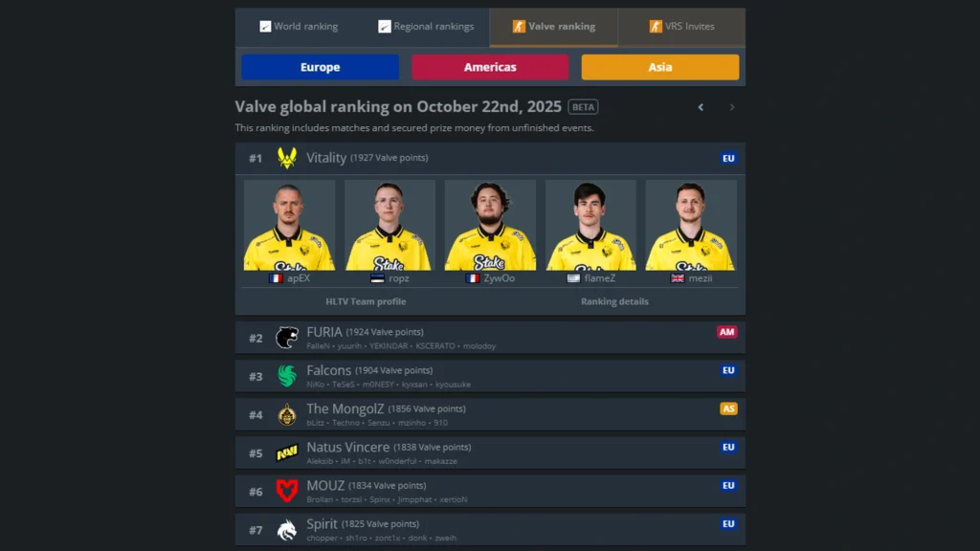Expand the Natus Vincere ranking row
The image size is (980, 551).
490,452
